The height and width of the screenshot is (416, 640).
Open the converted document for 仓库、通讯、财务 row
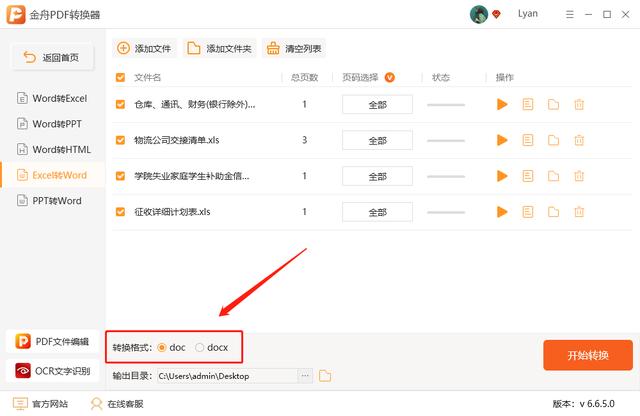coord(528,105)
